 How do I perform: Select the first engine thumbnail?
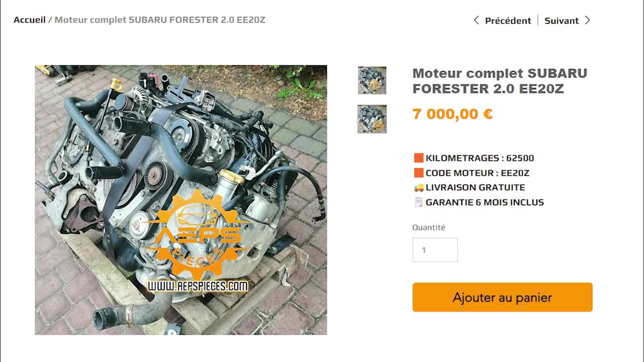pos(372,80)
